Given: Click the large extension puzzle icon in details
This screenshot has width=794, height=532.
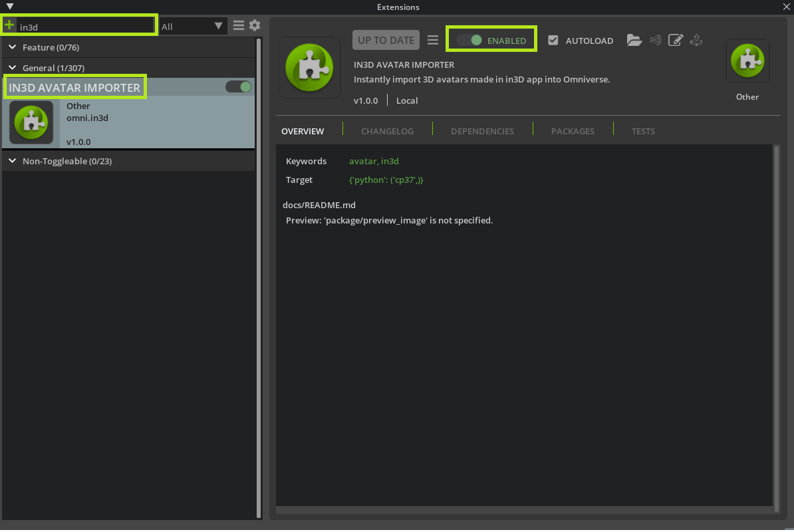Looking at the screenshot, I should tap(309, 67).
